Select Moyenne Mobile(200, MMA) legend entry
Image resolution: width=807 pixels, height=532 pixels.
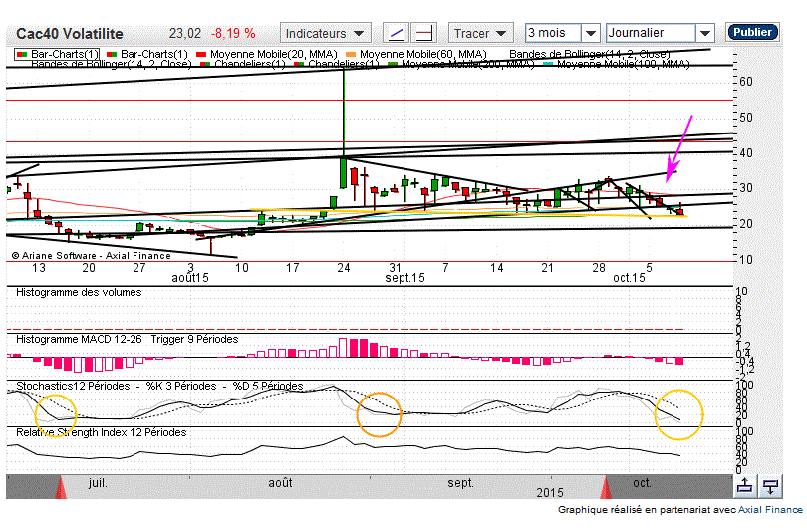pyautogui.click(x=461, y=64)
